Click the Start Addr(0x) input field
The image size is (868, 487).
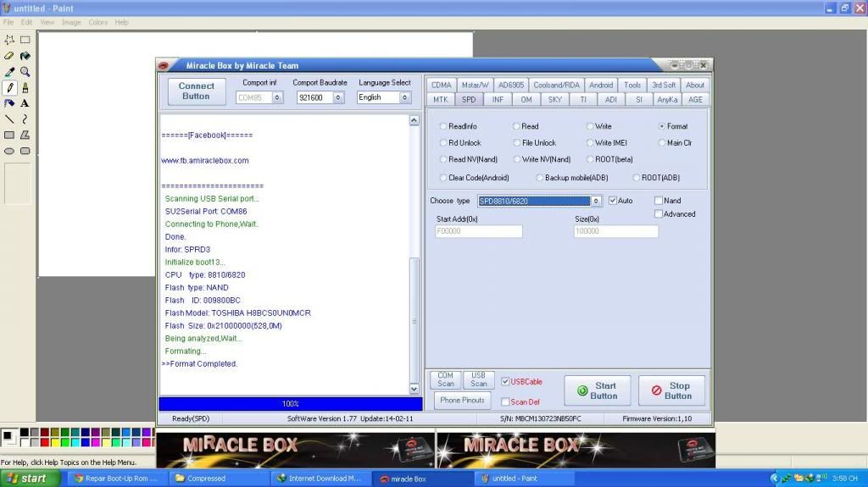479,231
